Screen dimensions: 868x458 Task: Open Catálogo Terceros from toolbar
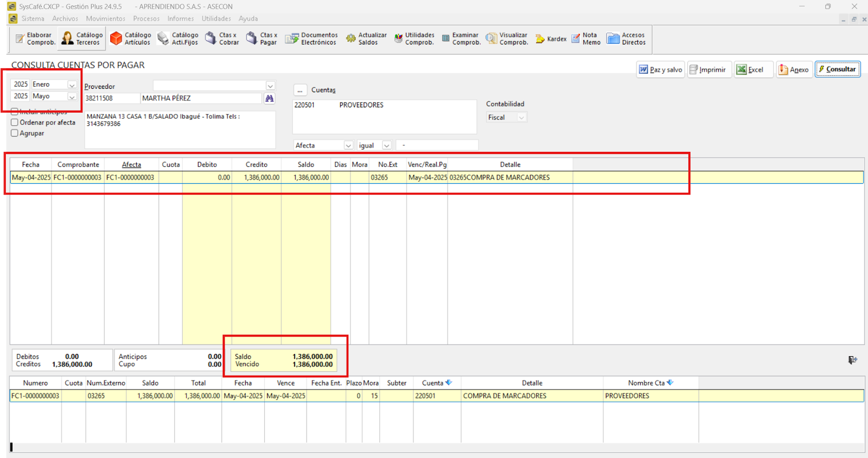tap(82, 38)
